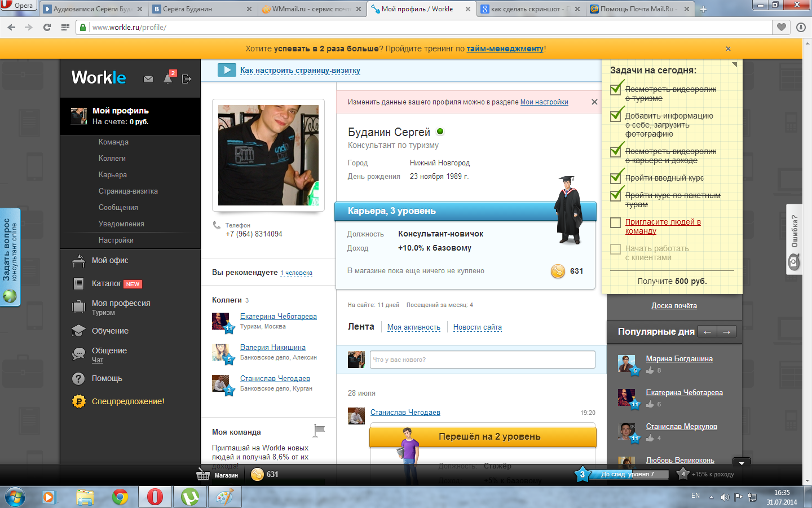Toggle the Посмотреть видеоролик о туризме checkbox
812x508 pixels.
coord(616,89)
